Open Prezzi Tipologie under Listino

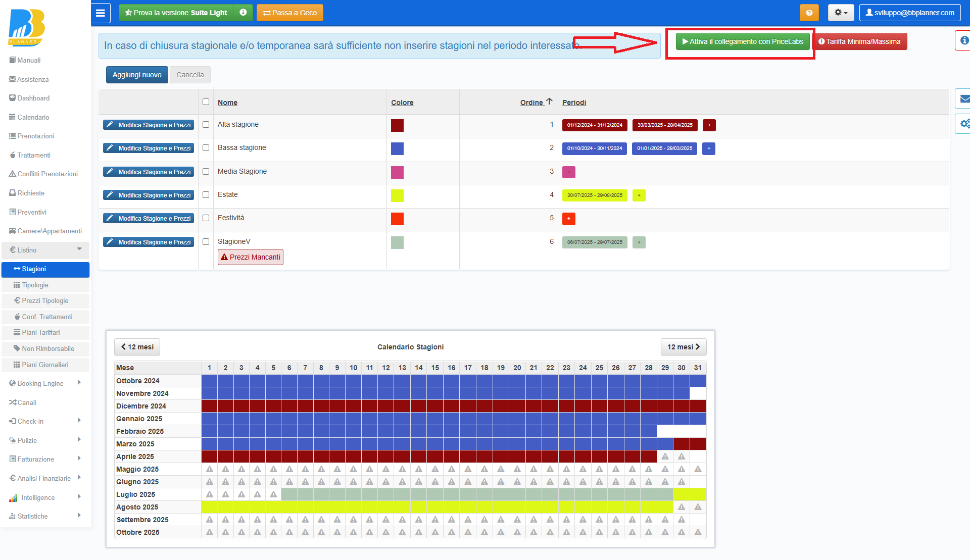point(45,300)
